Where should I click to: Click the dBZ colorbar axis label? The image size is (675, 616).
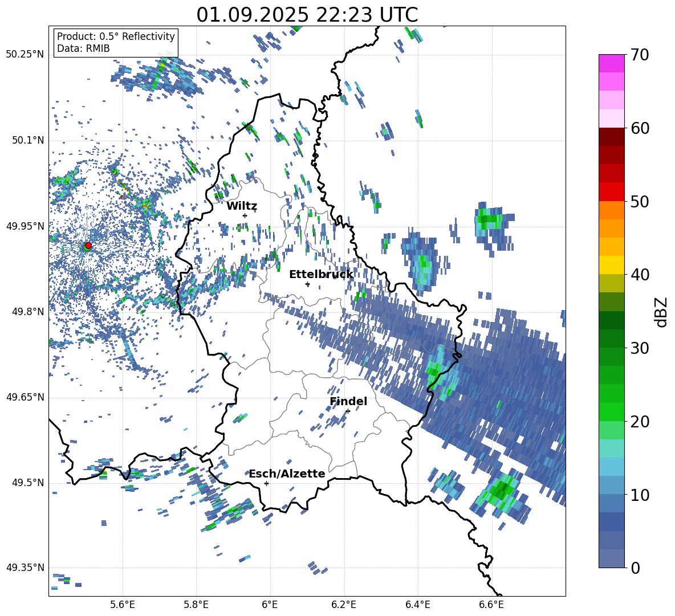(662, 312)
